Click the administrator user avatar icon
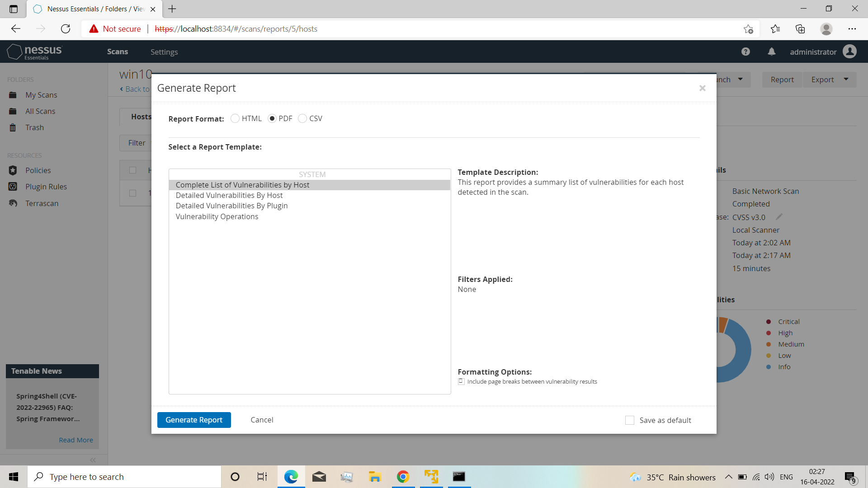 (849, 52)
